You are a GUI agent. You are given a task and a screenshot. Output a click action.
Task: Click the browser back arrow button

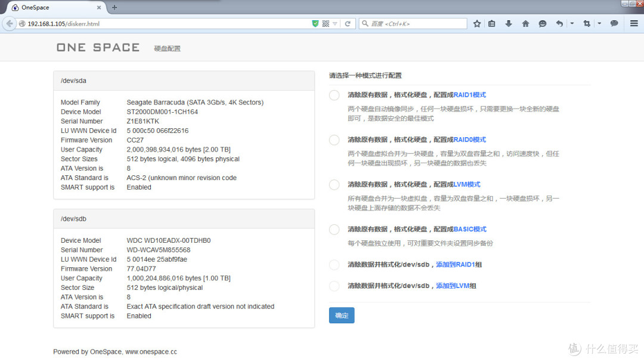10,23
